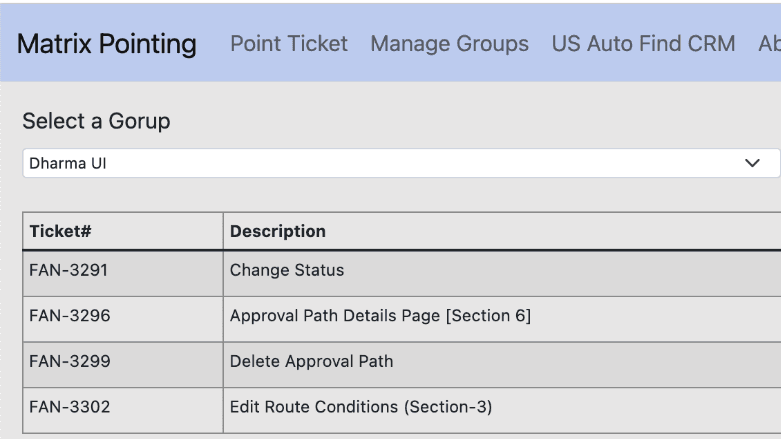781x439 pixels.
Task: Select ticket FAN-3291
Action: coord(67,272)
